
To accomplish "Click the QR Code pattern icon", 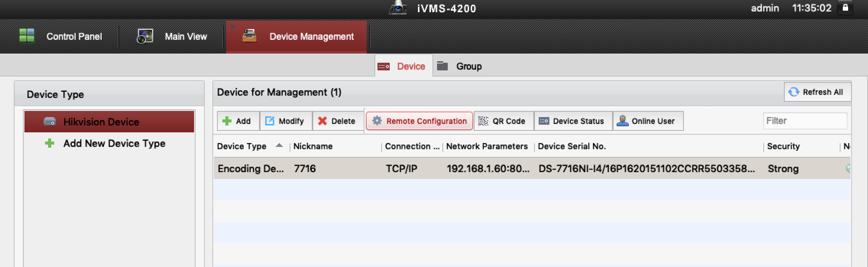I will [483, 121].
